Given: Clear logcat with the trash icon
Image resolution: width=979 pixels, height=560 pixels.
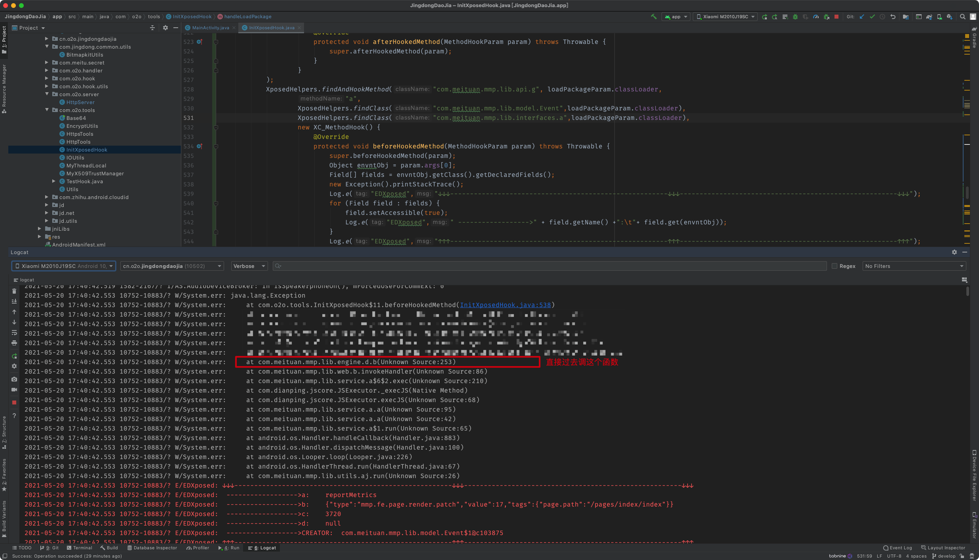Looking at the screenshot, I should coord(14,291).
